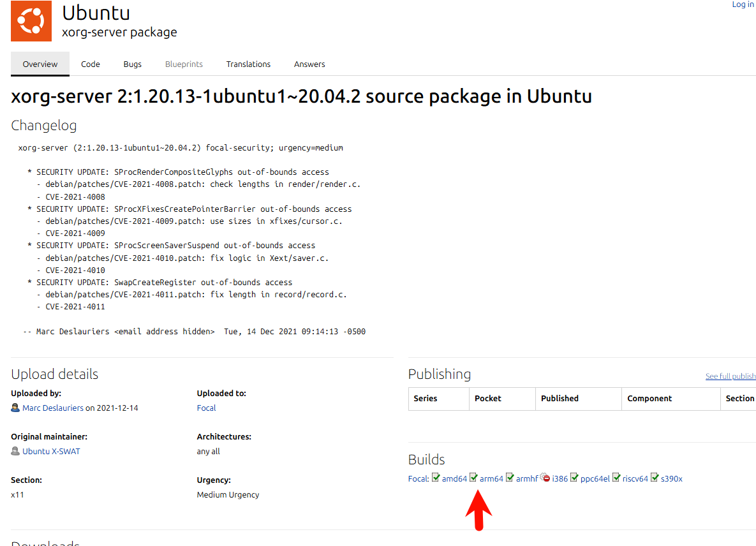Open the armhf build link
The width and height of the screenshot is (756, 546).
pyautogui.click(x=527, y=478)
